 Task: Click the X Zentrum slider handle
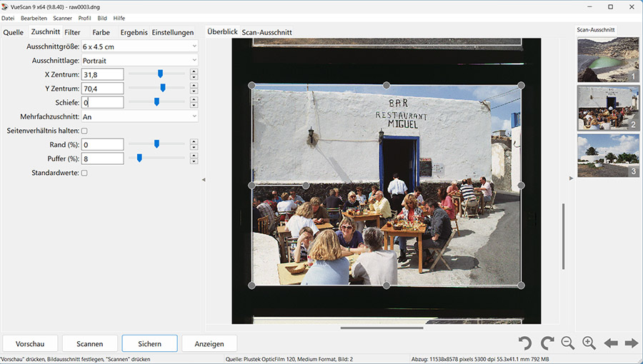(160, 74)
